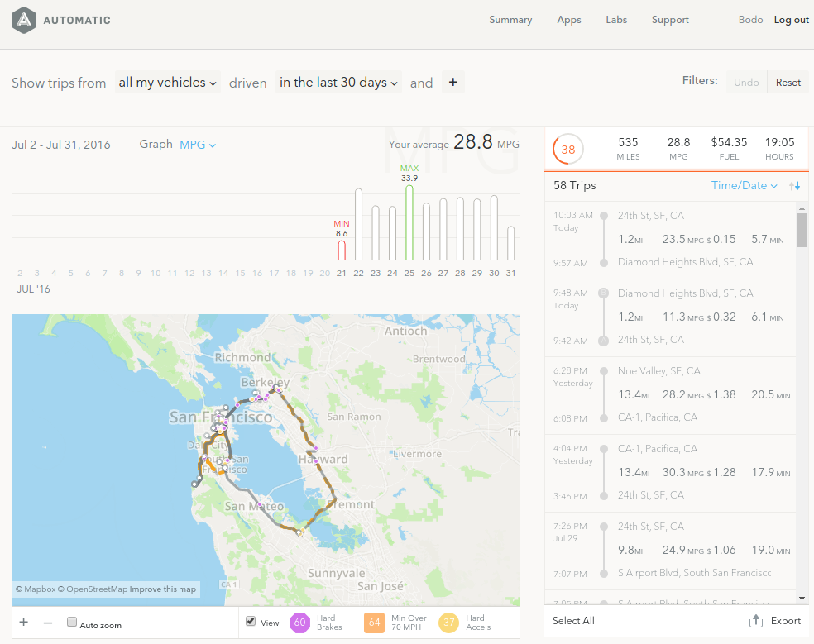Click 'Improve this map' link
Viewport: 814px width, 644px height.
[162, 589]
